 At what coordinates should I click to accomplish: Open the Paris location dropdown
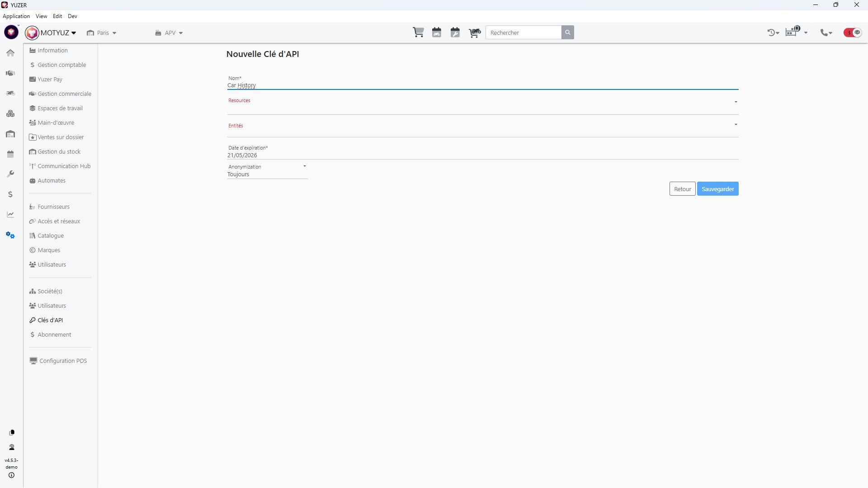pyautogui.click(x=102, y=33)
